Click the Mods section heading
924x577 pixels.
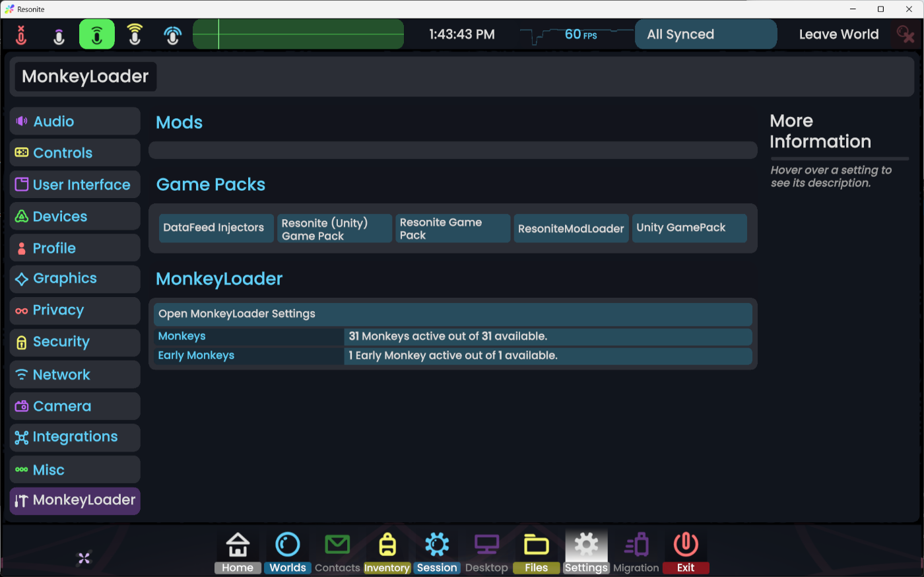(x=180, y=123)
